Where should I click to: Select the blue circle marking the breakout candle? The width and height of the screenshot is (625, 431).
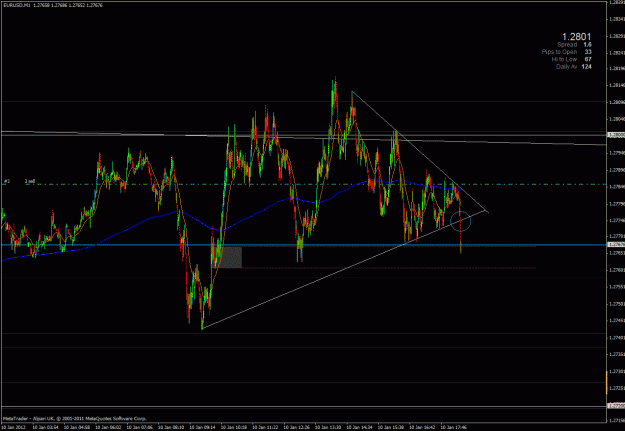point(460,222)
